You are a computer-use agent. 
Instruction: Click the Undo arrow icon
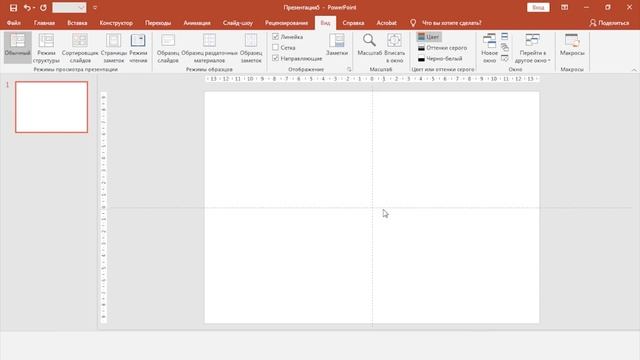click(27, 8)
